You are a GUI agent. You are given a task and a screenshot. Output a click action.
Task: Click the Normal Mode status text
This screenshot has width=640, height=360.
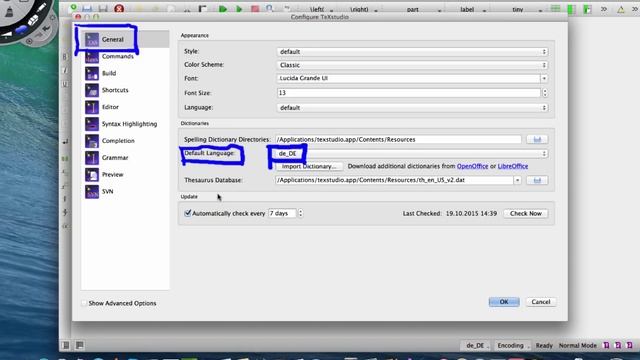click(578, 345)
